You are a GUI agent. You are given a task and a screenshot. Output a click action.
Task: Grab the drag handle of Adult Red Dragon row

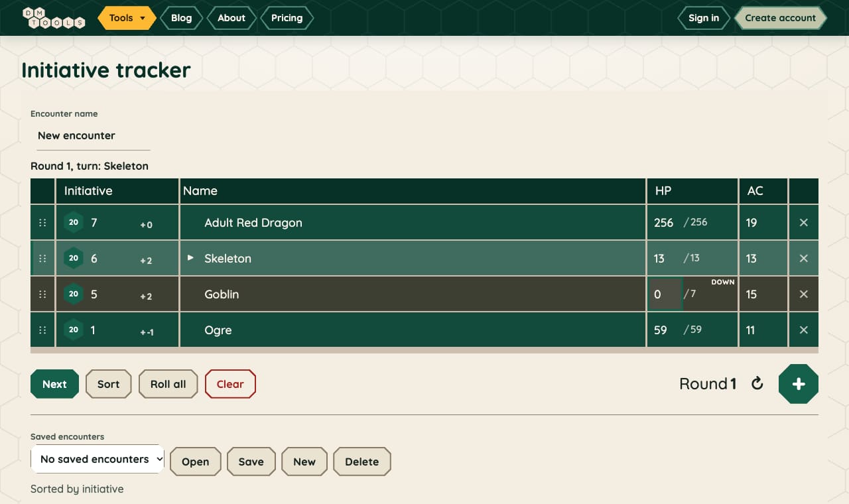pos(42,223)
